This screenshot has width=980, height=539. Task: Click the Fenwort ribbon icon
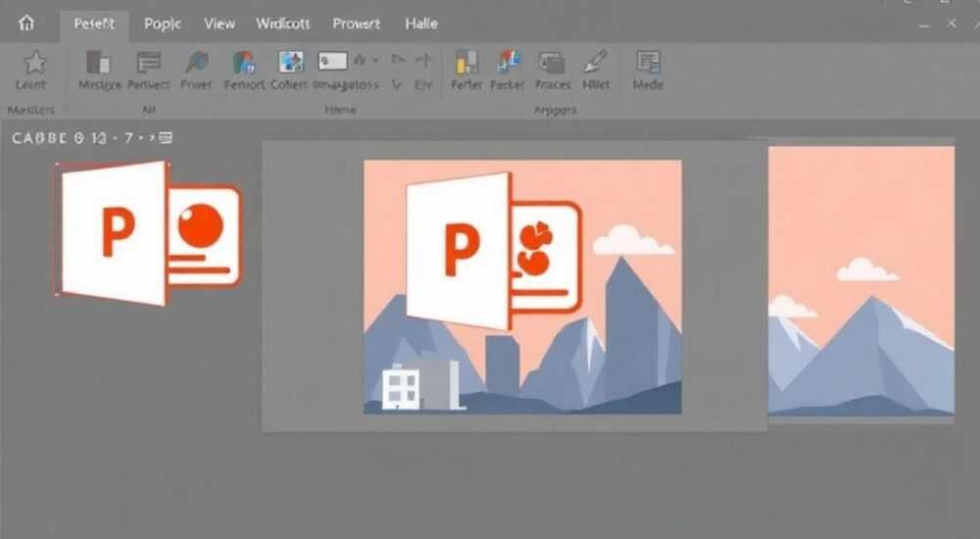tap(244, 63)
